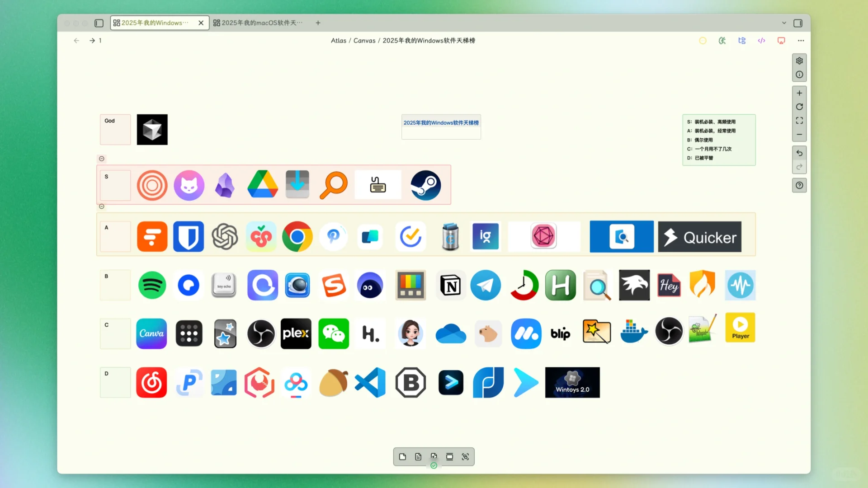Collapse the A tier group
Image resolution: width=868 pixels, height=488 pixels.
pos(102,206)
